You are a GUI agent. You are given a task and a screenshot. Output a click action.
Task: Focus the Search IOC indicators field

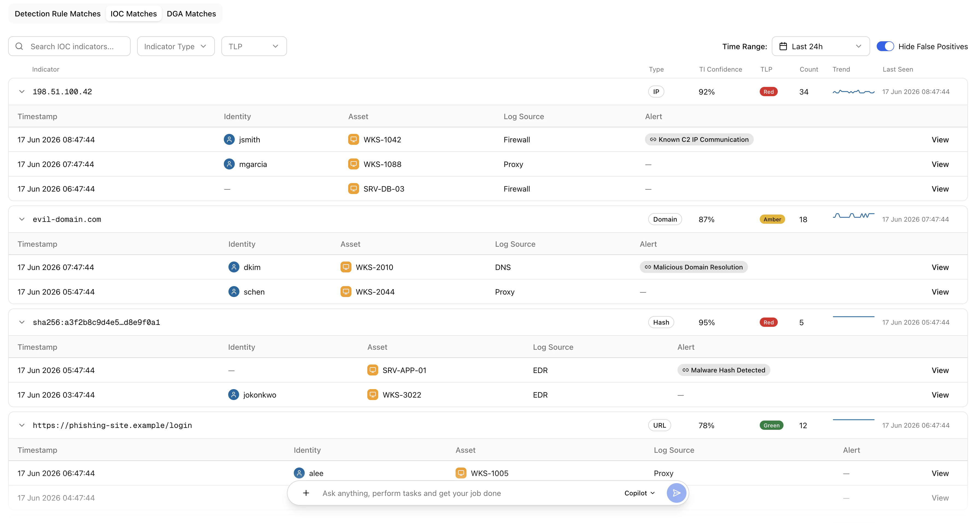(69, 46)
